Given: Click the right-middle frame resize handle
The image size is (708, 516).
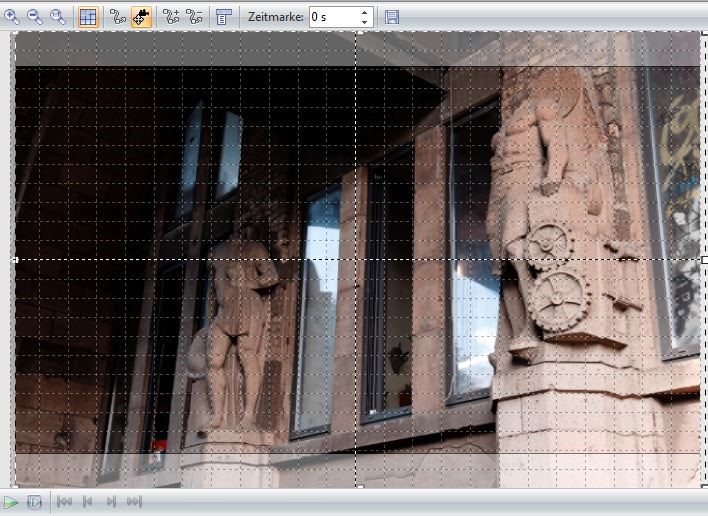Looking at the screenshot, I should tap(704, 260).
